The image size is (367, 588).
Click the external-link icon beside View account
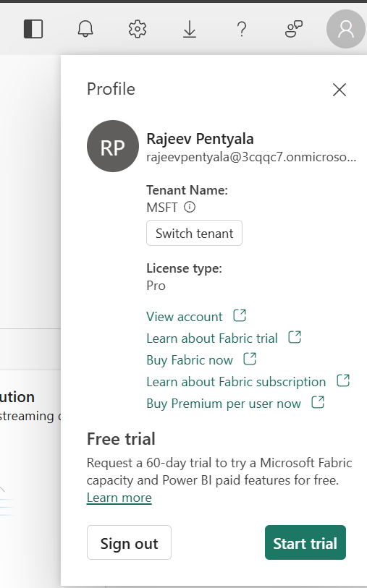pyautogui.click(x=240, y=315)
